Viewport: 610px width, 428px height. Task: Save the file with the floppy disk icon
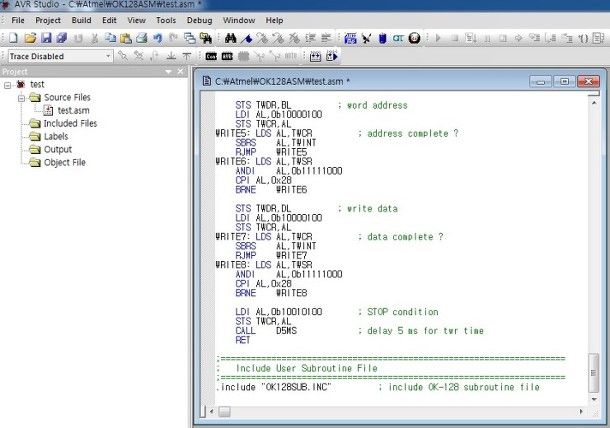point(46,38)
